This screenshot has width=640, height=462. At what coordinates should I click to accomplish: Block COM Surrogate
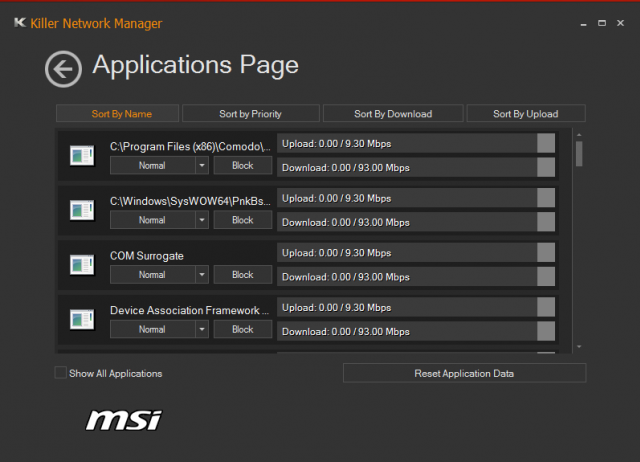[243, 275]
